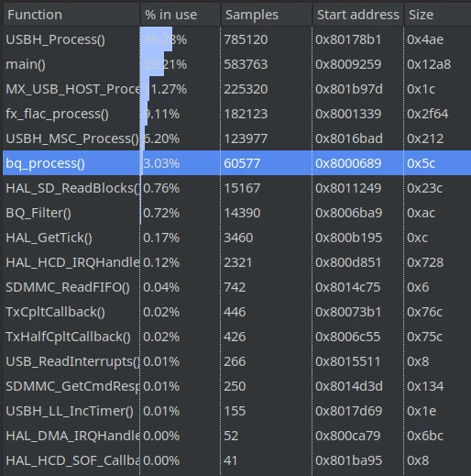Click start address 0x8000689

[x=348, y=163]
